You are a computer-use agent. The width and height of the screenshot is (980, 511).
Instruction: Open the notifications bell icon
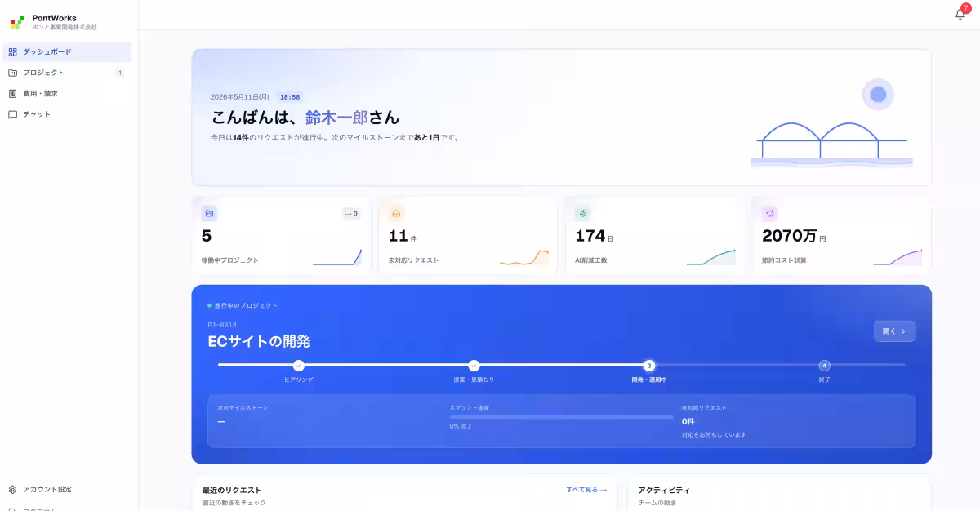[x=960, y=14]
